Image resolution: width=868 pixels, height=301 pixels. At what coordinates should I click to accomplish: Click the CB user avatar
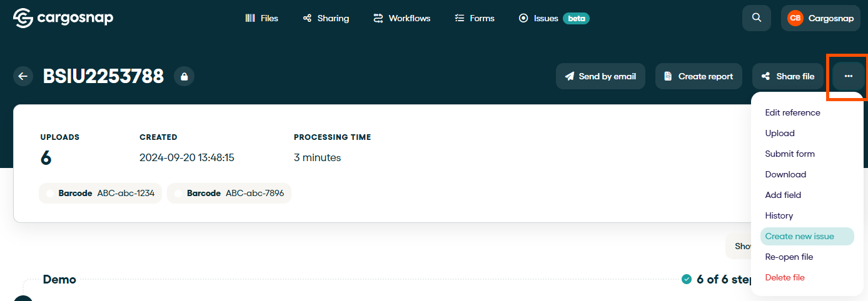click(795, 18)
